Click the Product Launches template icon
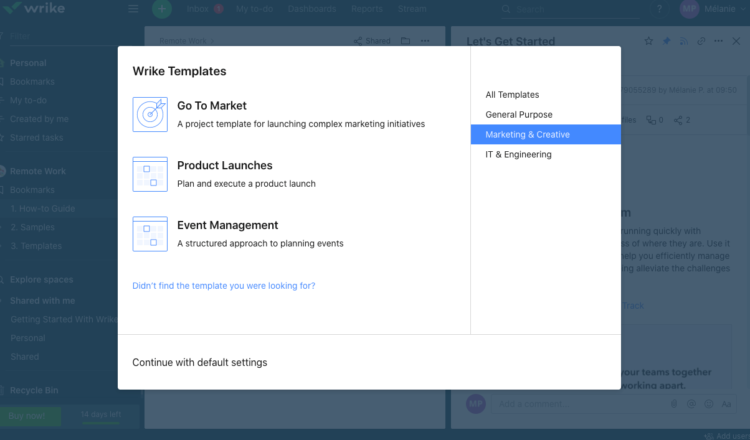Viewport: 750px width, 440px height. [x=150, y=174]
